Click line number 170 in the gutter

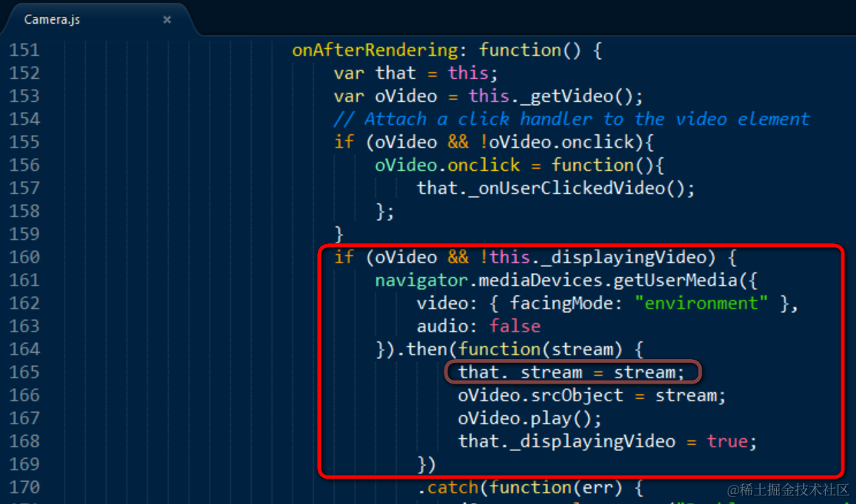coord(25,486)
